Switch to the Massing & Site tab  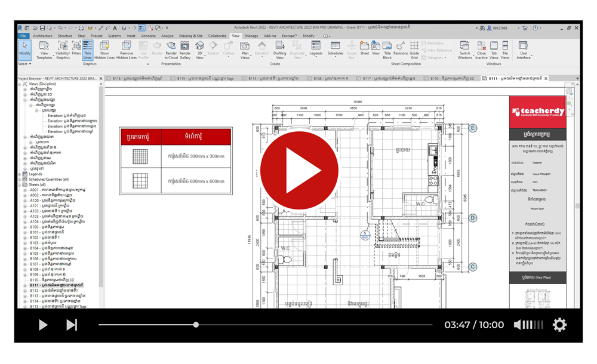pyautogui.click(x=191, y=36)
